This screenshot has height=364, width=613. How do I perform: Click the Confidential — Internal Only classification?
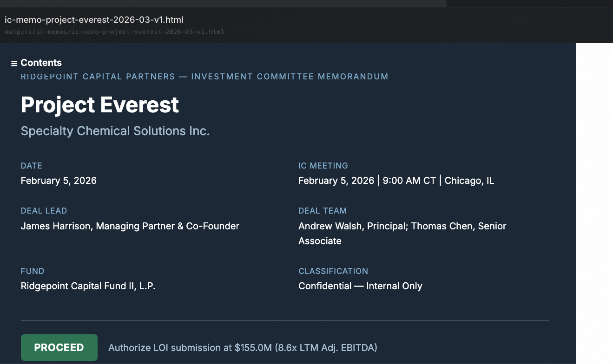360,286
